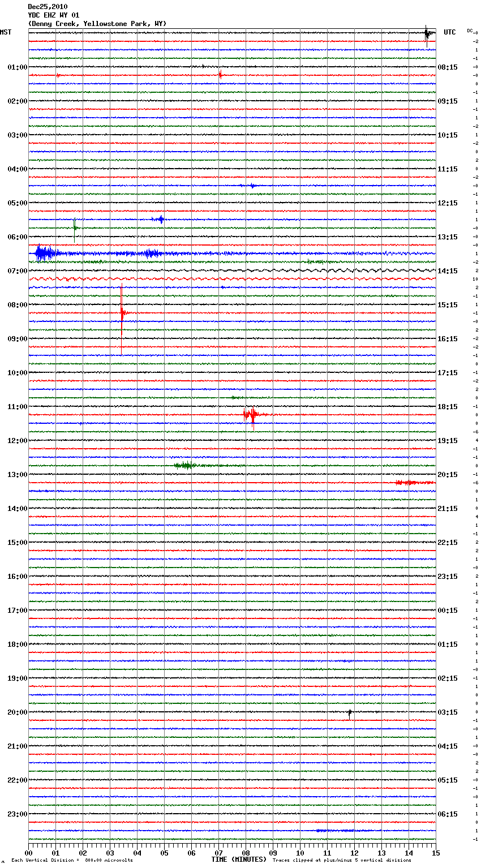
Task: Click minute tick 08 on bottom axis
Action: [246, 853]
